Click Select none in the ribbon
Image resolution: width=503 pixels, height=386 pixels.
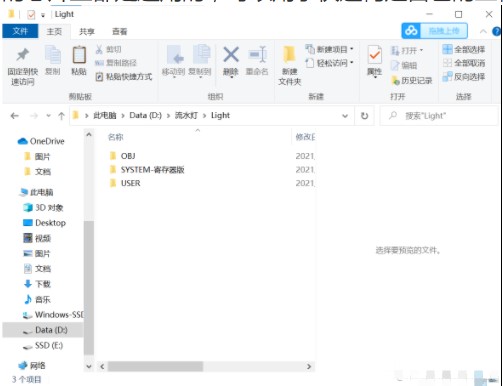pyautogui.click(x=464, y=63)
